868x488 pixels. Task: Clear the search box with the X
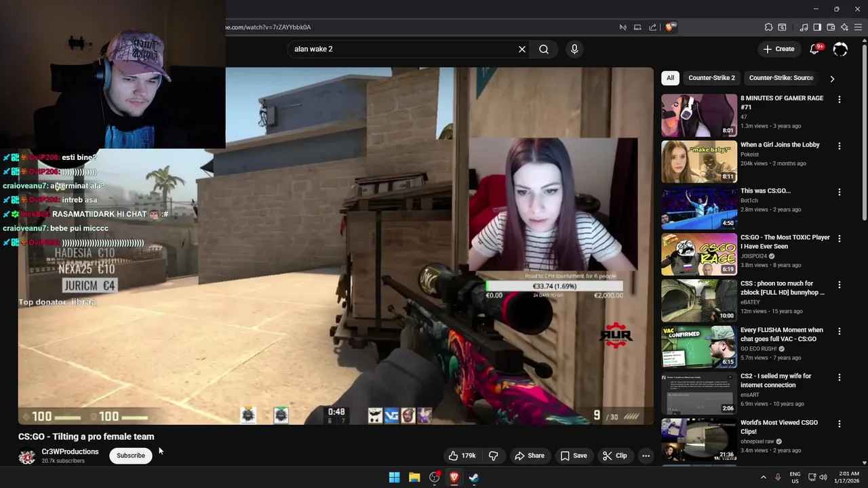tap(522, 49)
